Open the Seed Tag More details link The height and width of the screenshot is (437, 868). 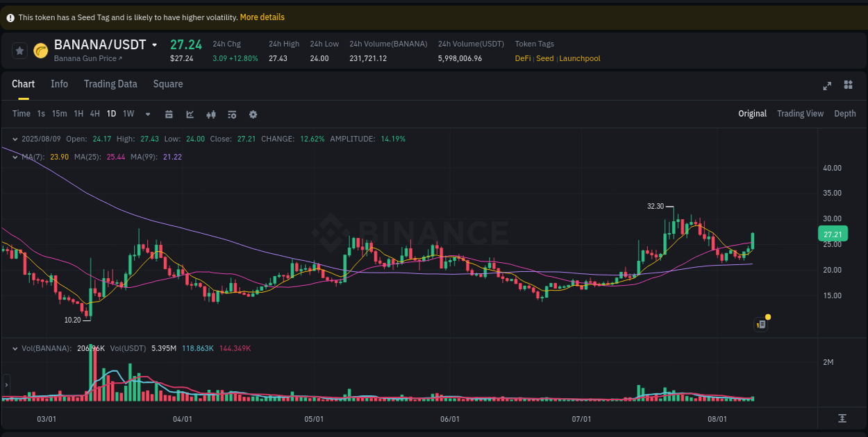[x=262, y=17]
